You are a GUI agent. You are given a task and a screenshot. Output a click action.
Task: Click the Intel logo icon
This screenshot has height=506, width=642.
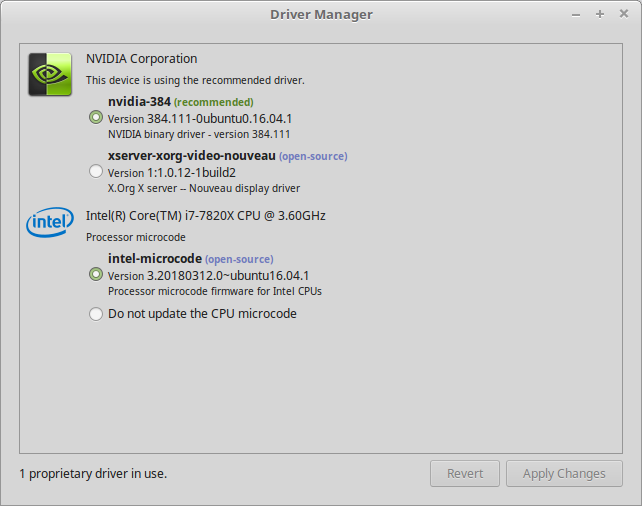point(50,222)
